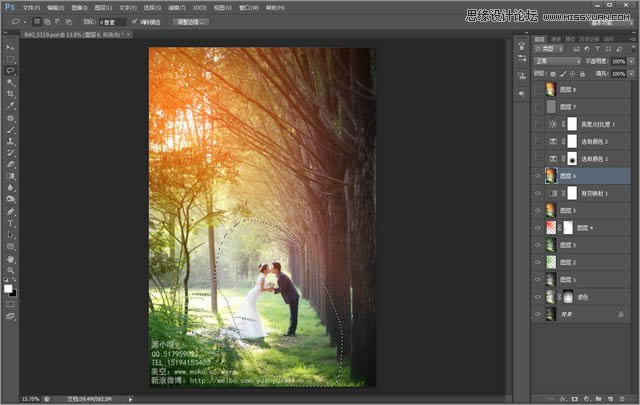Hide the 背景 layer
640x405 pixels.
click(538, 314)
